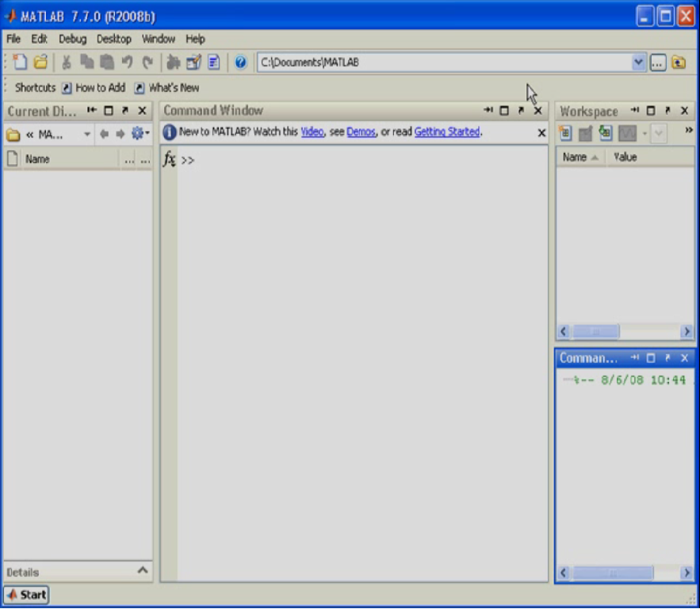700x609 pixels.
Task: Click the Workspace horizontal scrollbar thumb
Action: [595, 331]
